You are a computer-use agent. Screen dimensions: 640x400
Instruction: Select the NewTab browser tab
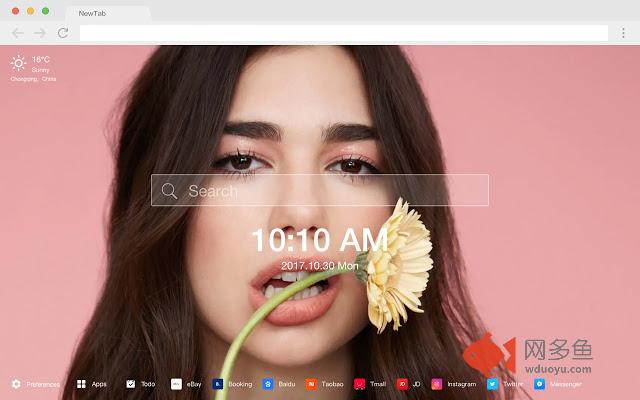pos(108,13)
